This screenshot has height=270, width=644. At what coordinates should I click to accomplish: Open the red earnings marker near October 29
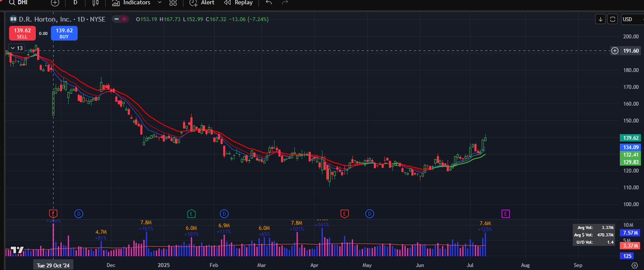pyautogui.click(x=53, y=214)
